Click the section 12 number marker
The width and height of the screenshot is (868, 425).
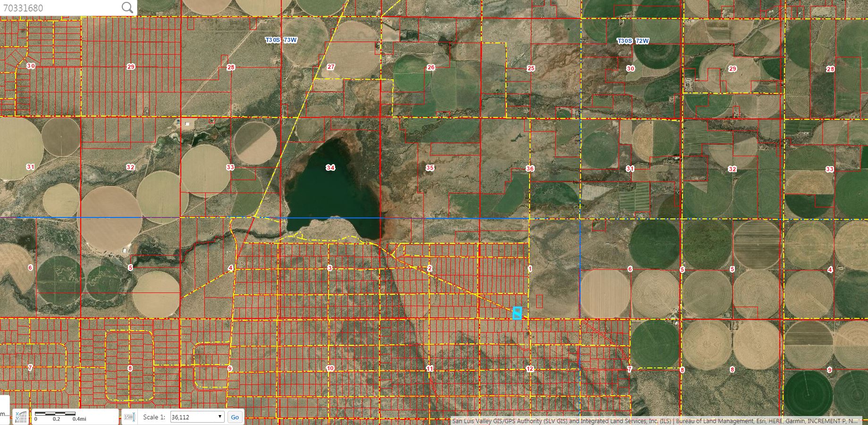[x=530, y=368]
